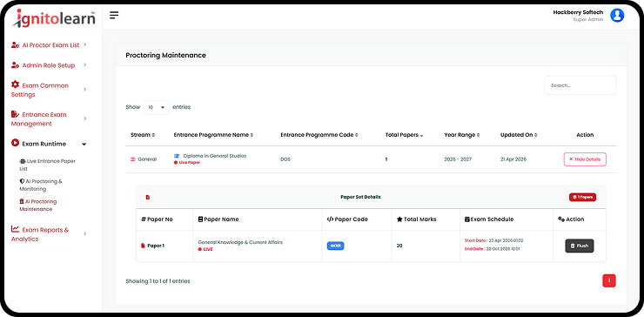Click the gears icon in the paper Action header
Viewport: 644px width, 317px height.
pos(561,219)
